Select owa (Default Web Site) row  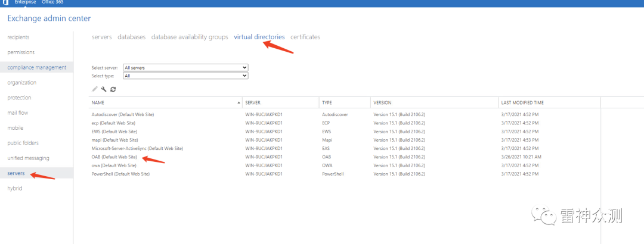coord(345,165)
